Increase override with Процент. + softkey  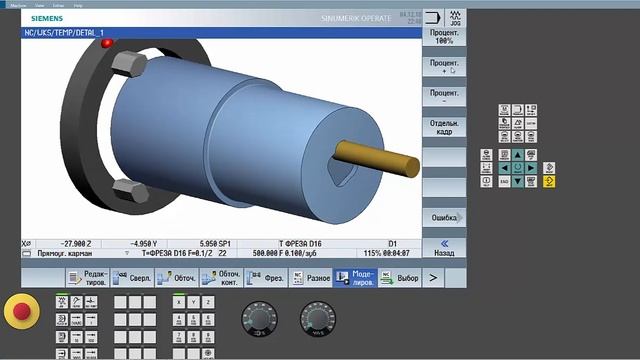click(x=444, y=67)
